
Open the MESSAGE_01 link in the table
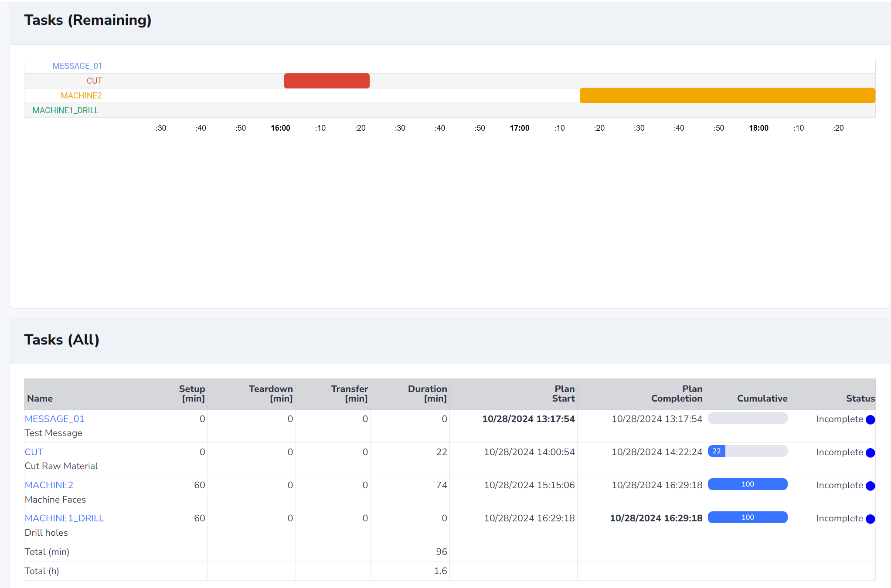[54, 419]
